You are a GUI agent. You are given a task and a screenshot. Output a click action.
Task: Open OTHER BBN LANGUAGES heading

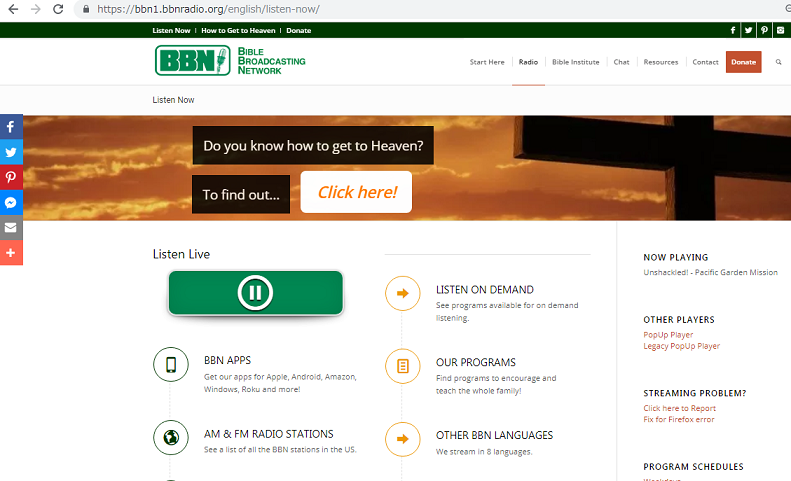[x=494, y=435]
